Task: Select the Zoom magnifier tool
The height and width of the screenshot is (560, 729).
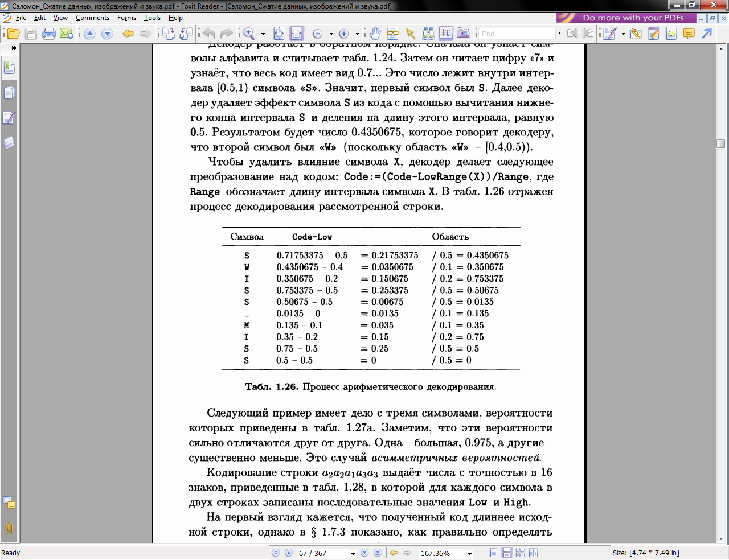Action: click(x=249, y=34)
